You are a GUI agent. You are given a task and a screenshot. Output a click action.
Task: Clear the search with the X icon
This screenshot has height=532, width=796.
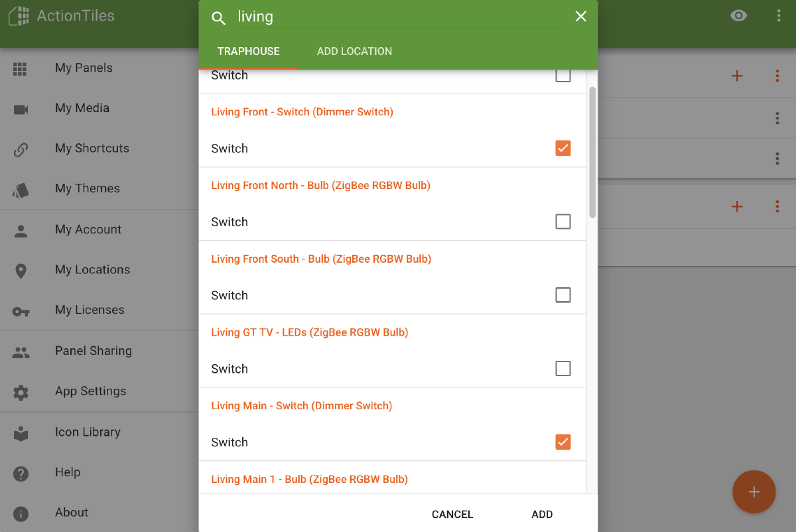tap(581, 17)
